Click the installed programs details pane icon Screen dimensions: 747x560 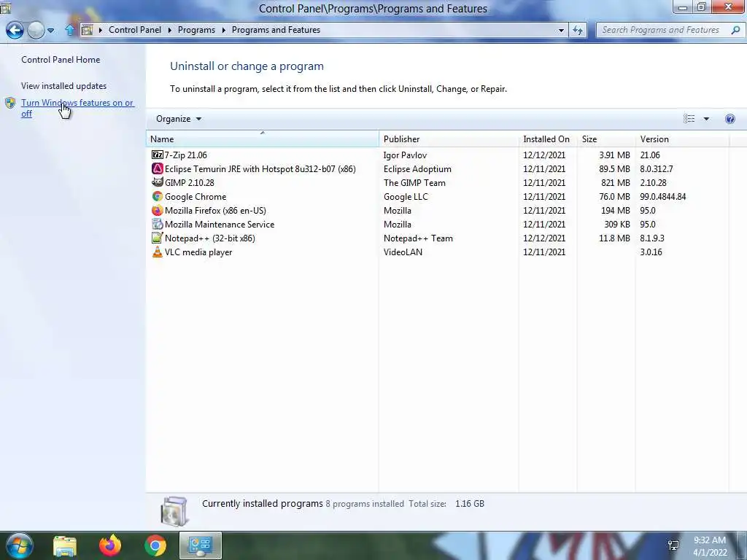pos(174,511)
